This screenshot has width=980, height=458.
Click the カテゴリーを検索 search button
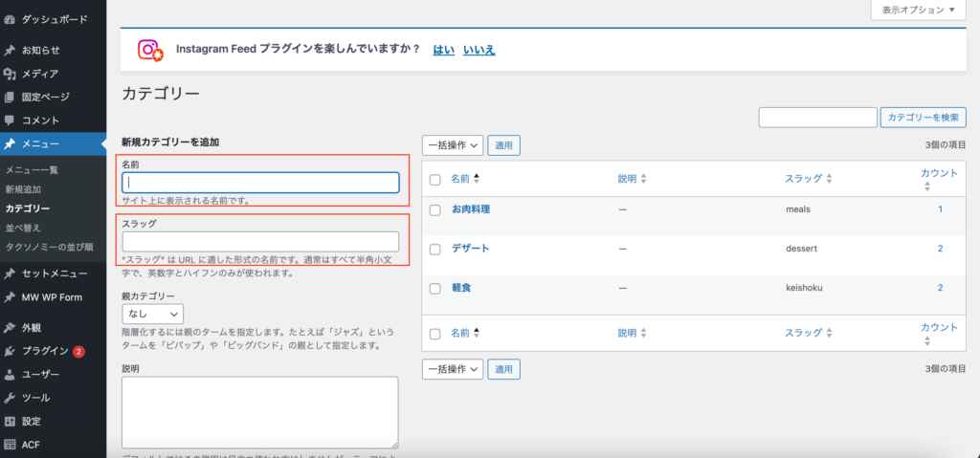click(924, 118)
